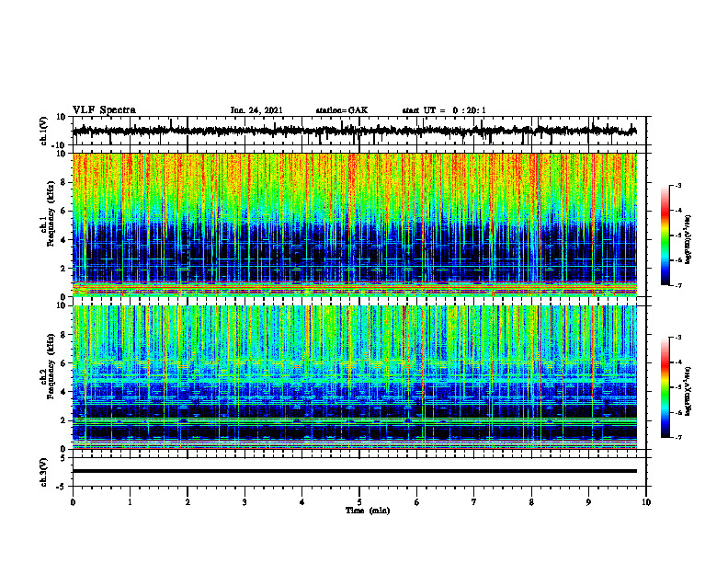Viewport: 728px width, 563px height.
Task: Click the ch.1 color scale log(PSD) label
Action: pyautogui.click(x=688, y=240)
